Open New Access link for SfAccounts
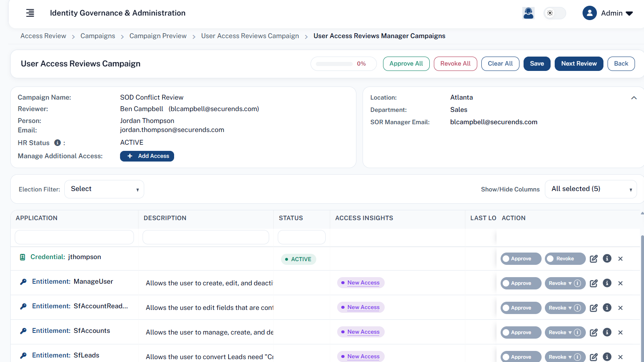644x362 pixels. [363, 332]
